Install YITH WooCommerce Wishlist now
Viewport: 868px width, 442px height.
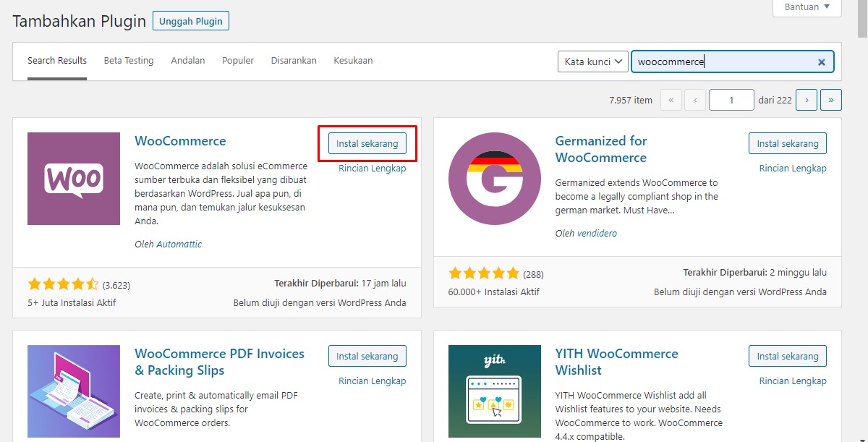click(788, 356)
